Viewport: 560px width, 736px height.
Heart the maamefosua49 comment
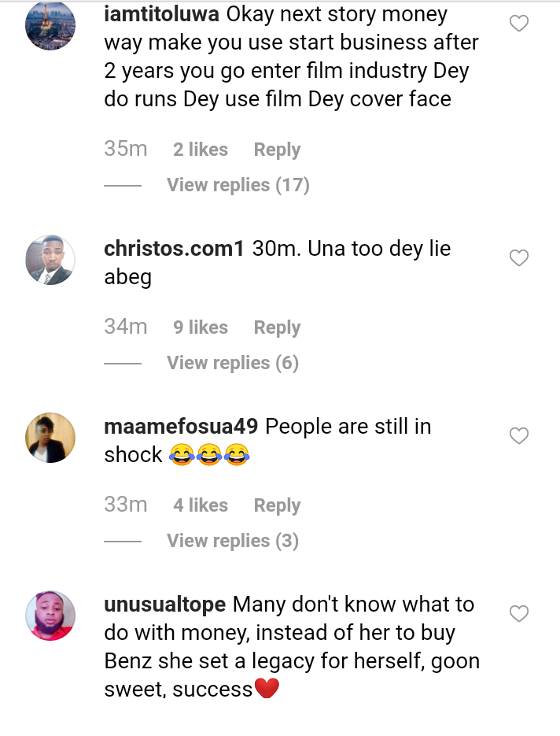tap(519, 435)
